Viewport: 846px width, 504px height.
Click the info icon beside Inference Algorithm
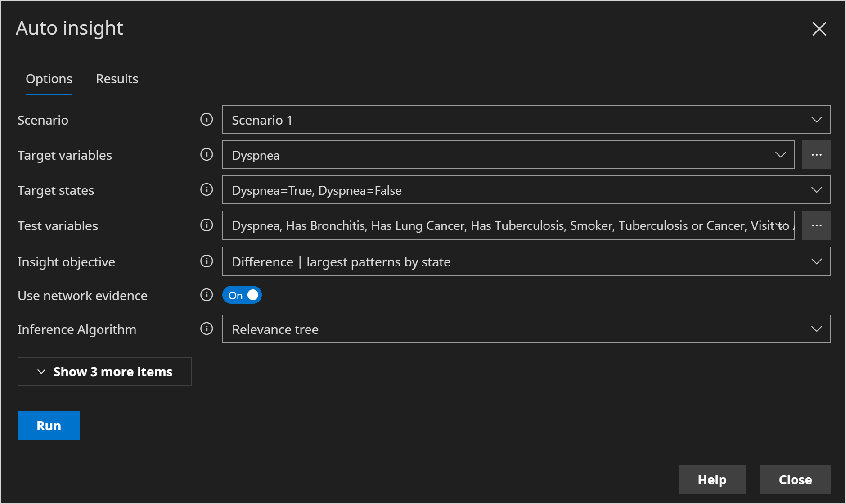coord(207,329)
